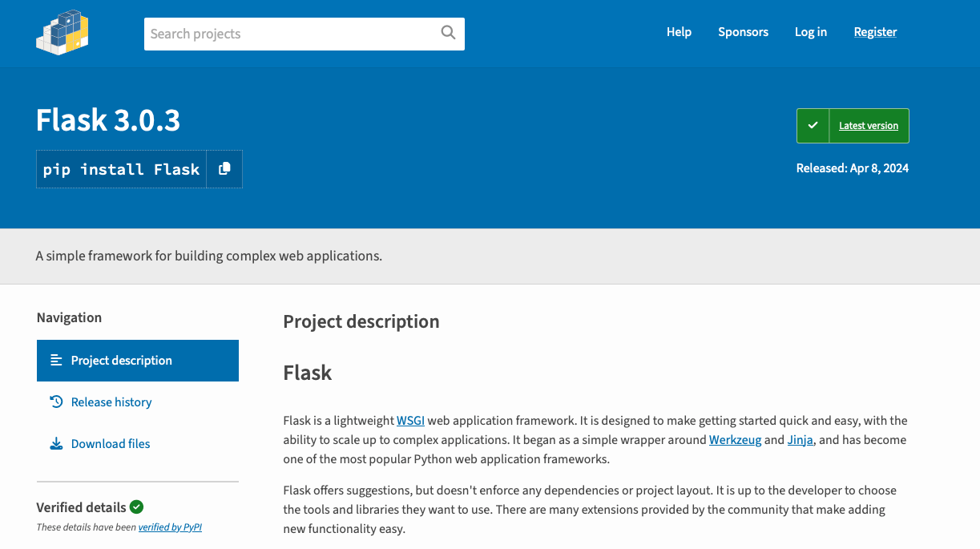The height and width of the screenshot is (549, 980).
Task: Click the Release history clock icon
Action: click(56, 402)
